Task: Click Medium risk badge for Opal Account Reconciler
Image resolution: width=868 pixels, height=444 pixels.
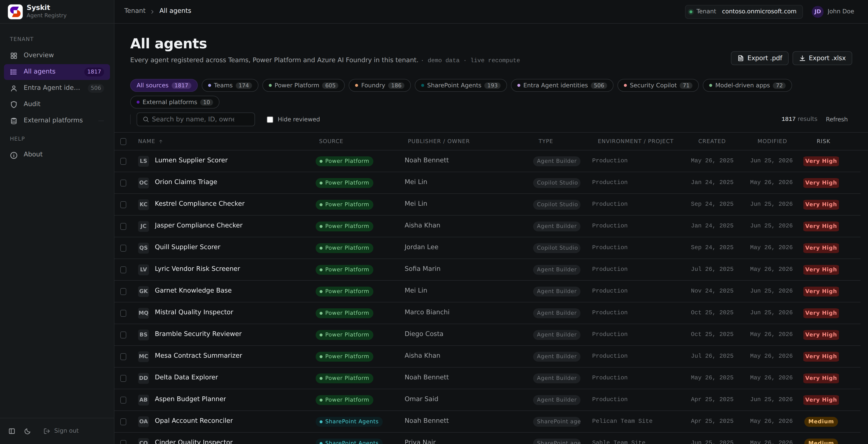Action: [821, 421]
